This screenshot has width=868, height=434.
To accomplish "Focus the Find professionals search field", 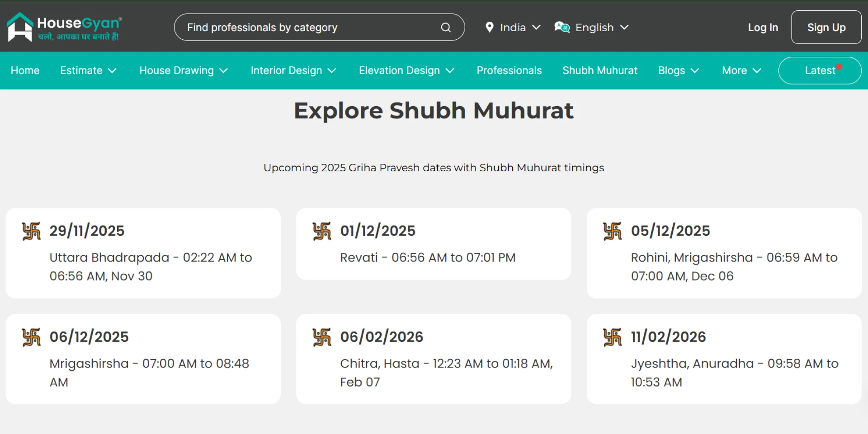I will (x=307, y=28).
